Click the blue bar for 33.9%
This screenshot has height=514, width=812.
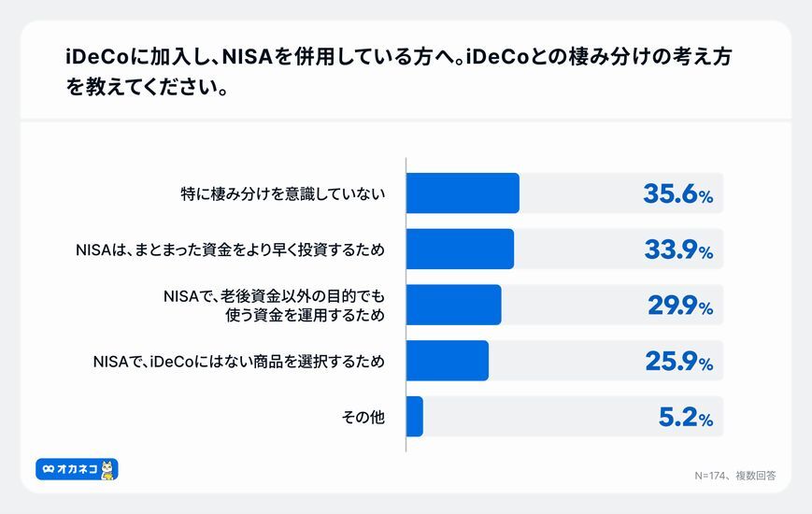tap(460, 250)
